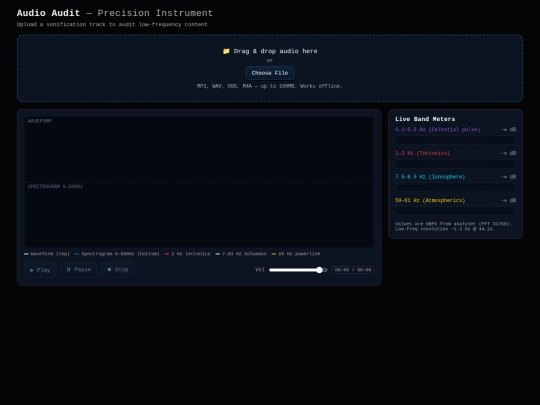Click the folder icon in the drop zone
The image size is (540, 405).
pyautogui.click(x=226, y=51)
